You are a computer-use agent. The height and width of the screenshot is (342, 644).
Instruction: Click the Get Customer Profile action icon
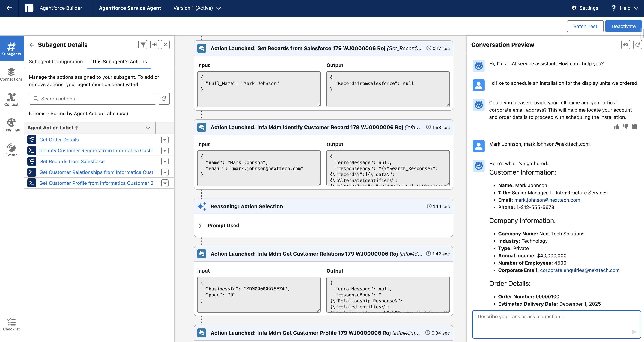[32, 183]
